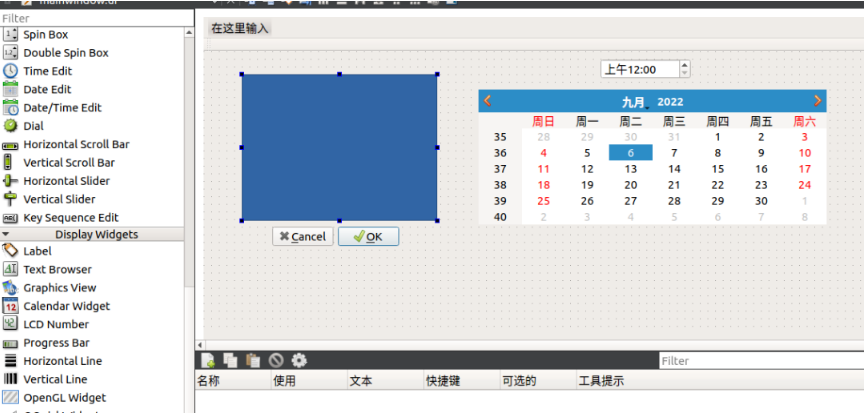Select date 20 in the calendar
The width and height of the screenshot is (864, 413).
tap(631, 185)
